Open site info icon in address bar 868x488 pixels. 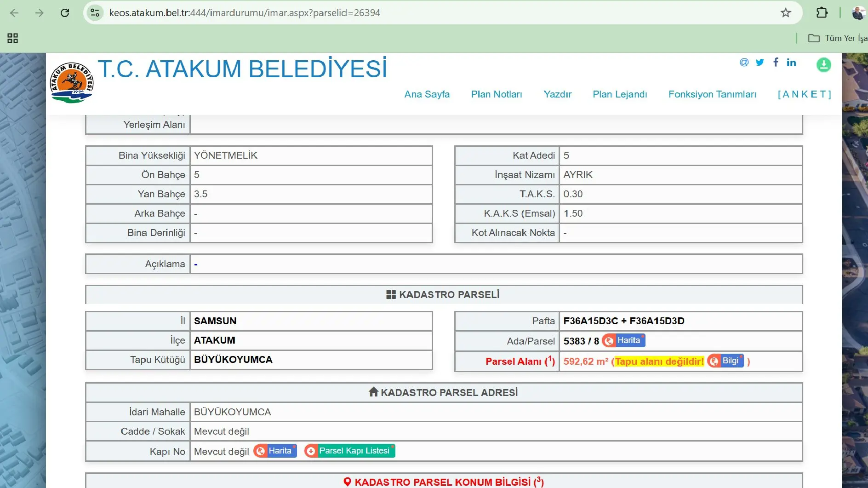pos(95,13)
